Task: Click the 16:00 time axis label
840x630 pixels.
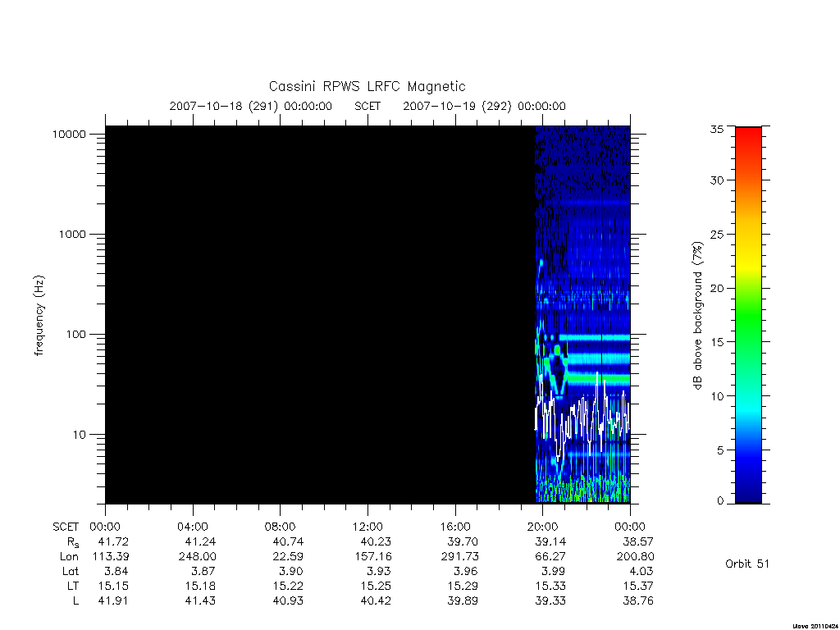Action: [x=455, y=527]
